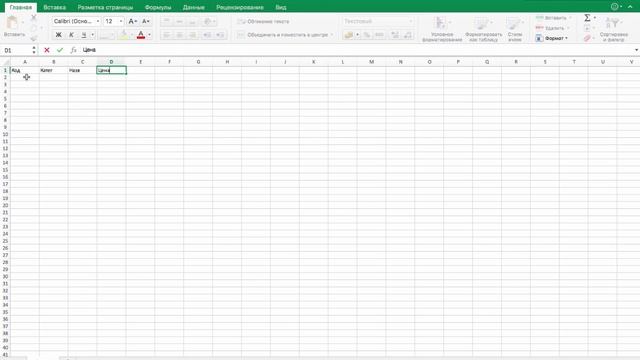
Task: Click the comma style 000 icon
Action: (379, 35)
